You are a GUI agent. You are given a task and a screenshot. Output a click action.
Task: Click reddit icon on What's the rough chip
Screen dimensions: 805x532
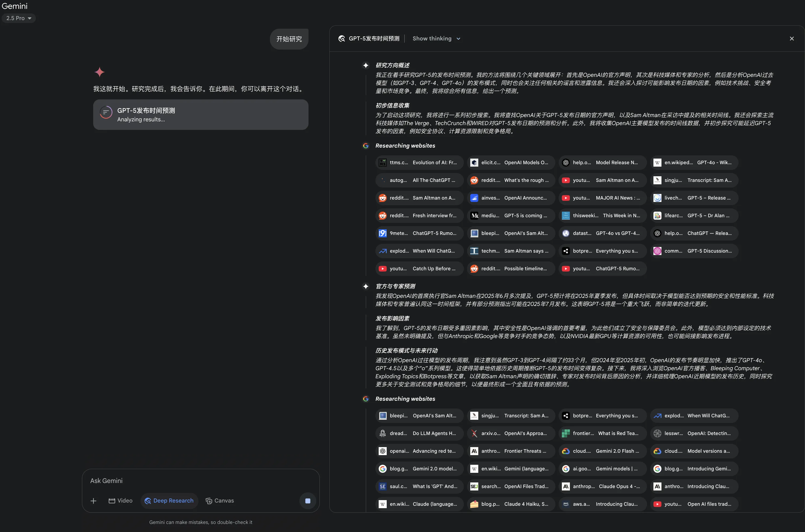474,180
